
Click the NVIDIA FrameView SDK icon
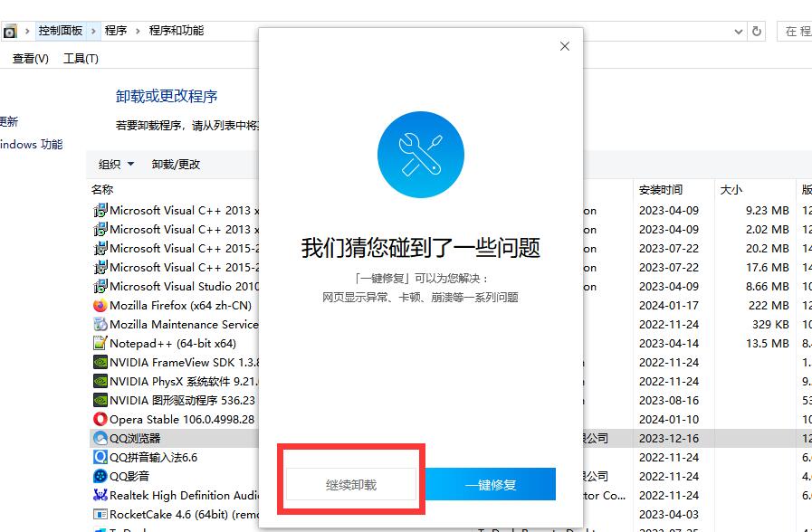point(100,362)
